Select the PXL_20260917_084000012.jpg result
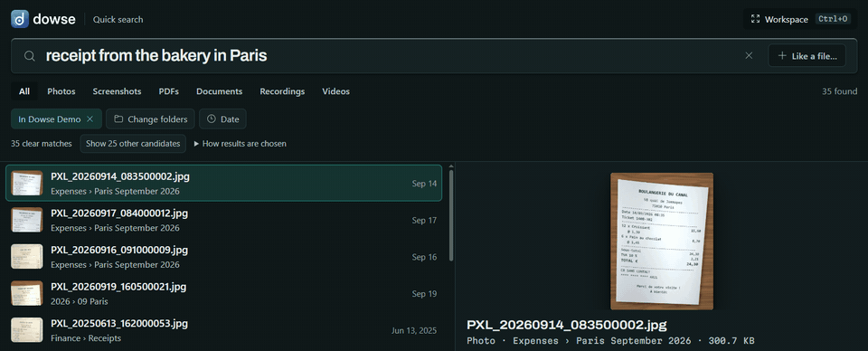The width and height of the screenshot is (868, 351). point(223,220)
